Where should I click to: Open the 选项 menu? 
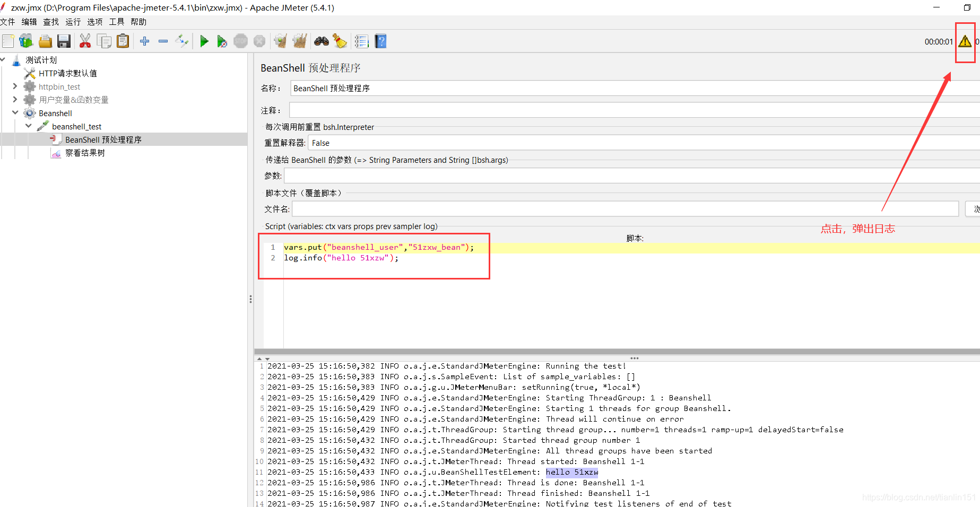pos(95,22)
